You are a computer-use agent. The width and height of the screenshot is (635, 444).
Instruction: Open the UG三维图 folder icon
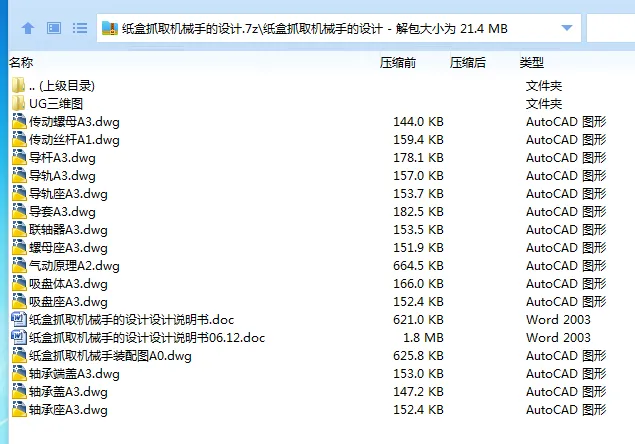coord(18,104)
